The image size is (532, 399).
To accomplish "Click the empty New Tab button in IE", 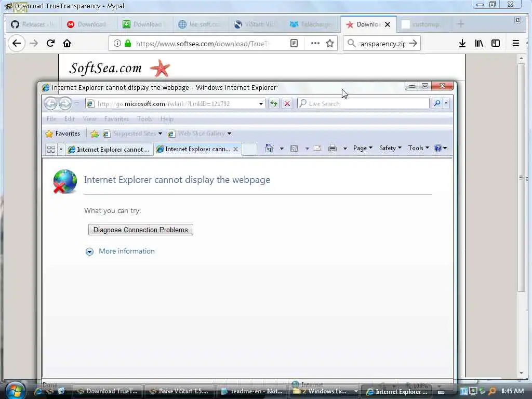I will coord(249,149).
